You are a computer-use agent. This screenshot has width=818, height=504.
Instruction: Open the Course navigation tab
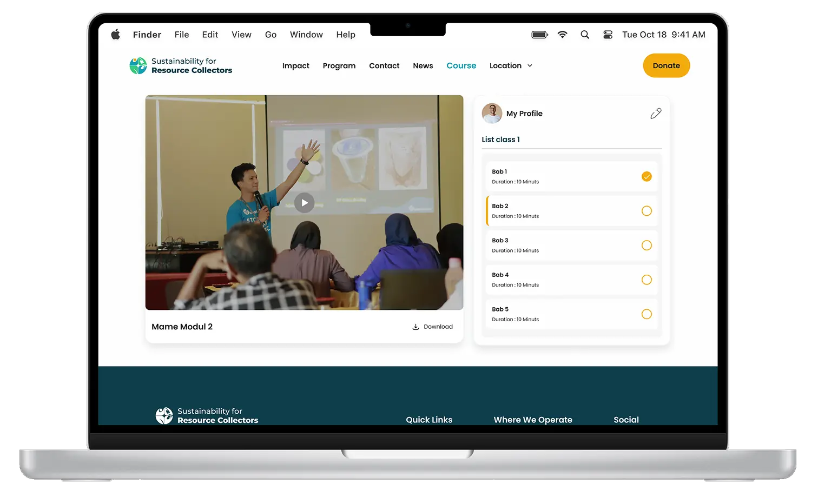tap(461, 66)
